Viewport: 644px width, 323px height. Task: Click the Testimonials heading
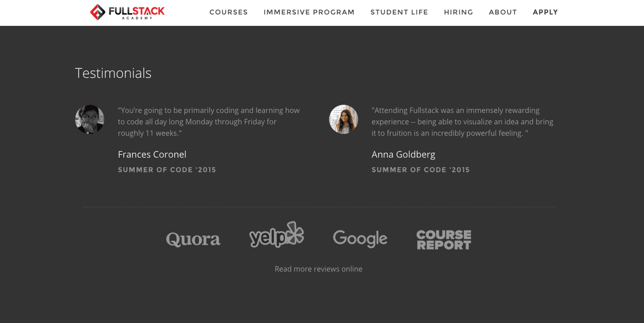[x=113, y=73]
